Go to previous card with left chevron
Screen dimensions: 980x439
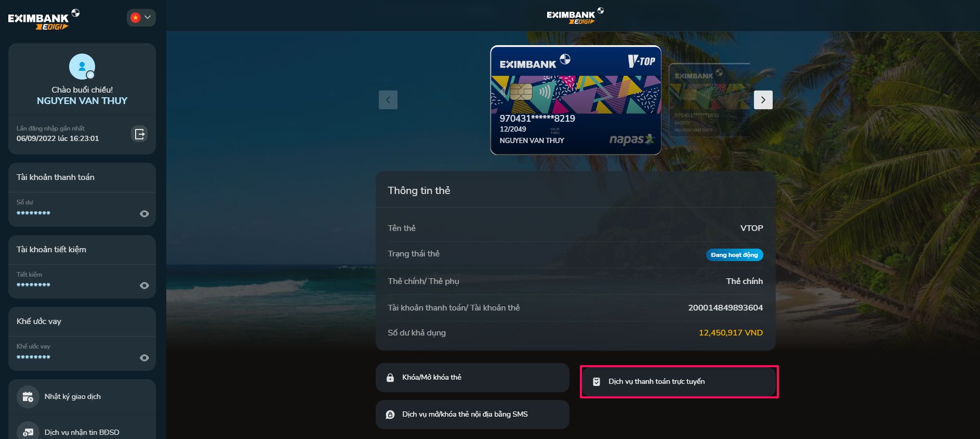(388, 100)
